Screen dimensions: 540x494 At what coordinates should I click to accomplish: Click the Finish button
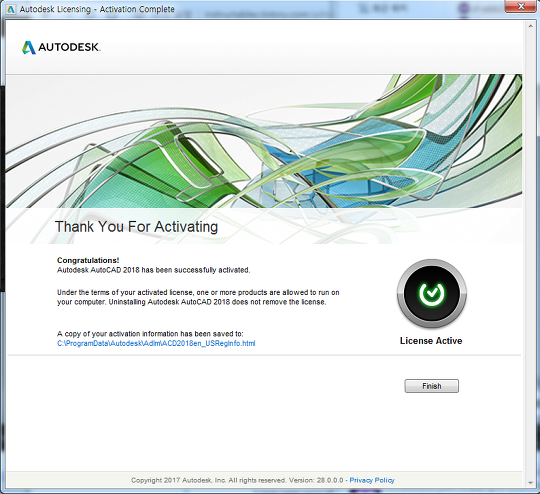click(x=432, y=386)
